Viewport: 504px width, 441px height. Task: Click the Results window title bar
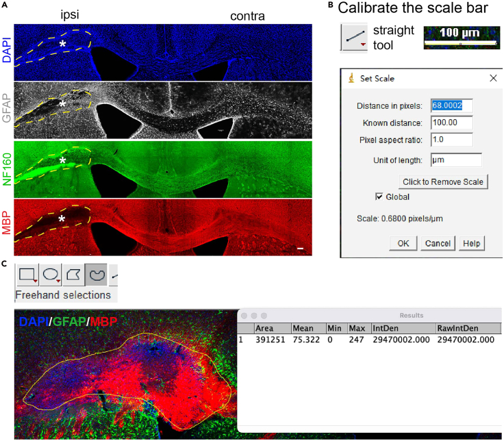(x=370, y=316)
